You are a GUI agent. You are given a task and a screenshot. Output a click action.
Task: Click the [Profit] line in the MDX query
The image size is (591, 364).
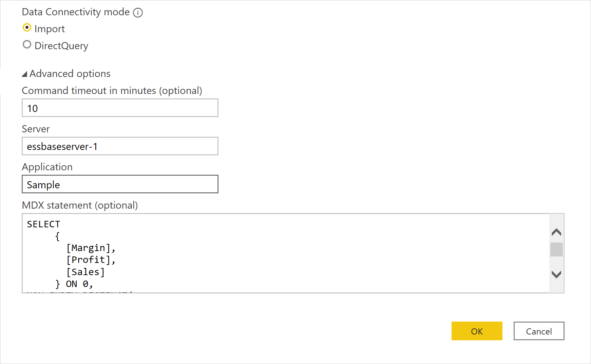tap(91, 260)
